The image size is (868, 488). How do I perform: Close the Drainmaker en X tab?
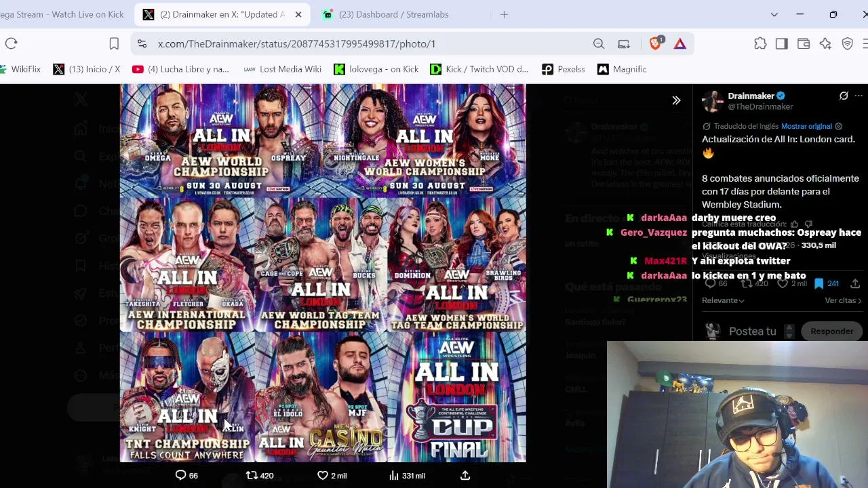tap(298, 14)
